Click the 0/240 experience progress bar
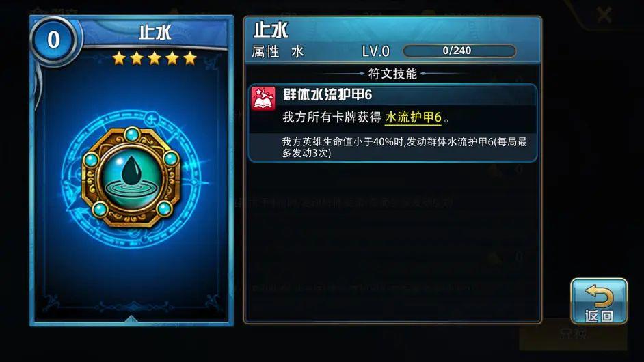The width and height of the screenshot is (644, 362). [x=459, y=51]
